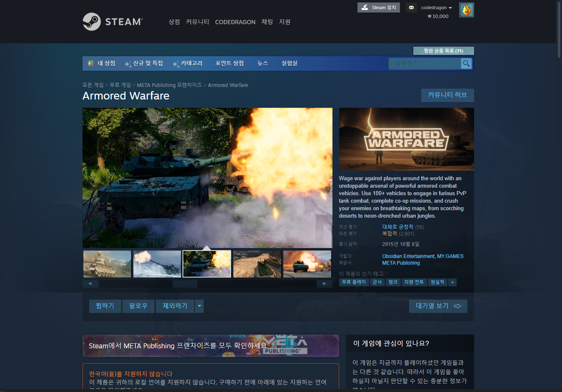Open Obsidian Entertainment developer link
Image resolution: width=562 pixels, height=392 pixels.
point(408,256)
